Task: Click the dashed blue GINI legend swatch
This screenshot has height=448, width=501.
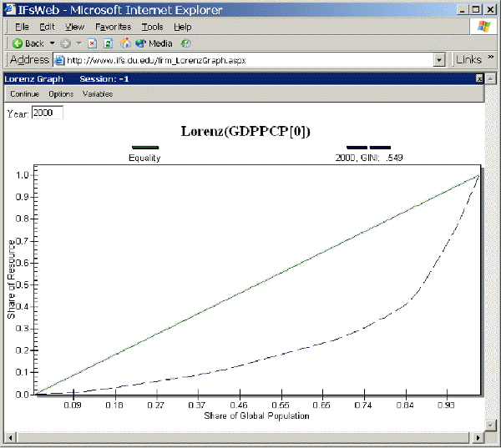Action: tap(369, 147)
